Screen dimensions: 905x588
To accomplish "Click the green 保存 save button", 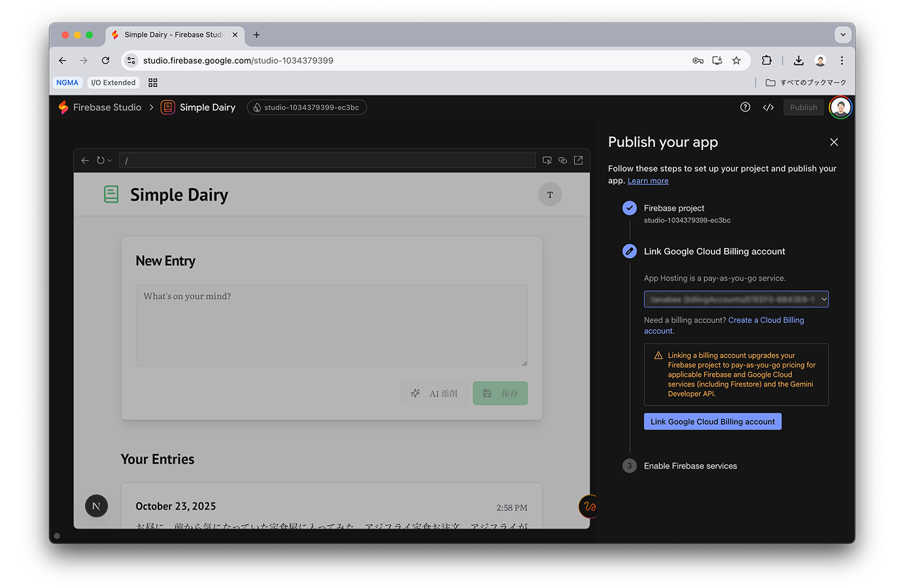I will [500, 393].
